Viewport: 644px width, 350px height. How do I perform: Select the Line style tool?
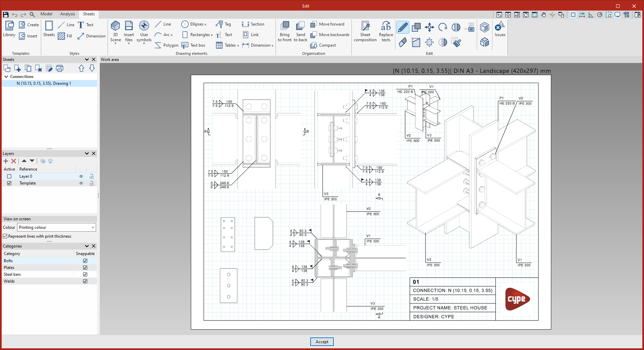pos(66,25)
